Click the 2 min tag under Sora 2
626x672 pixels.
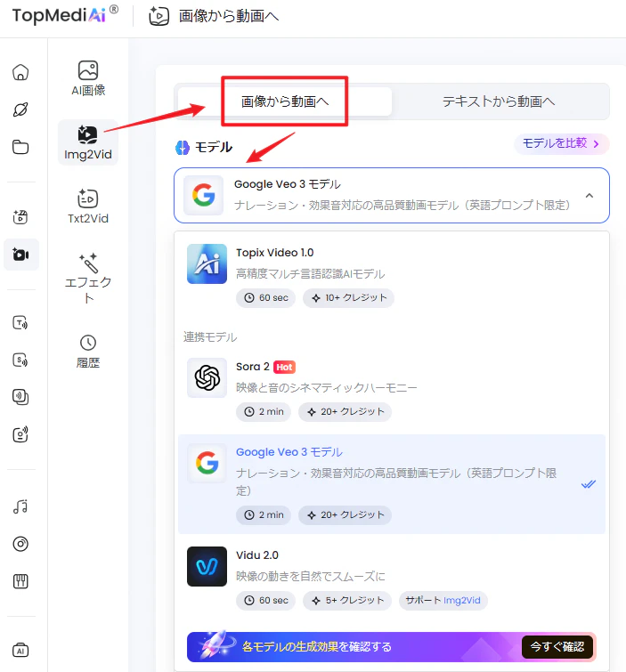tap(264, 411)
